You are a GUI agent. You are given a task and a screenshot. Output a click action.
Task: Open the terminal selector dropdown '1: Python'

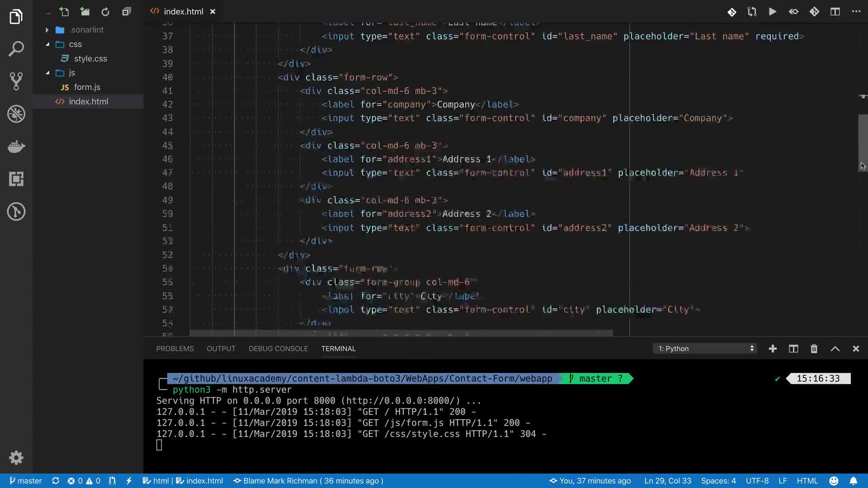[705, 348]
